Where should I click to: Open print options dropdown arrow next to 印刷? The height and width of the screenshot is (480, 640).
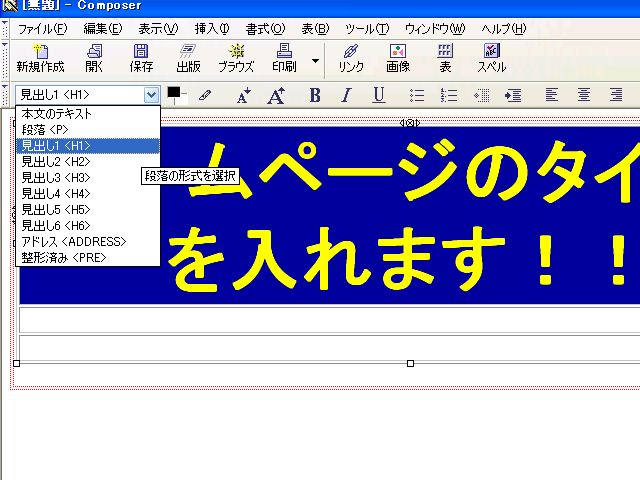click(x=315, y=61)
